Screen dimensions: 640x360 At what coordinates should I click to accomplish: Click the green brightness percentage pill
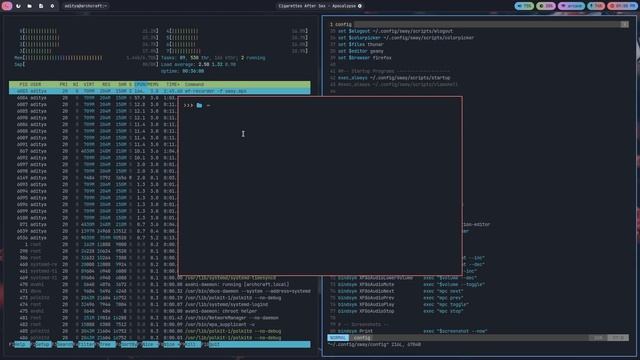[x=546, y=6]
